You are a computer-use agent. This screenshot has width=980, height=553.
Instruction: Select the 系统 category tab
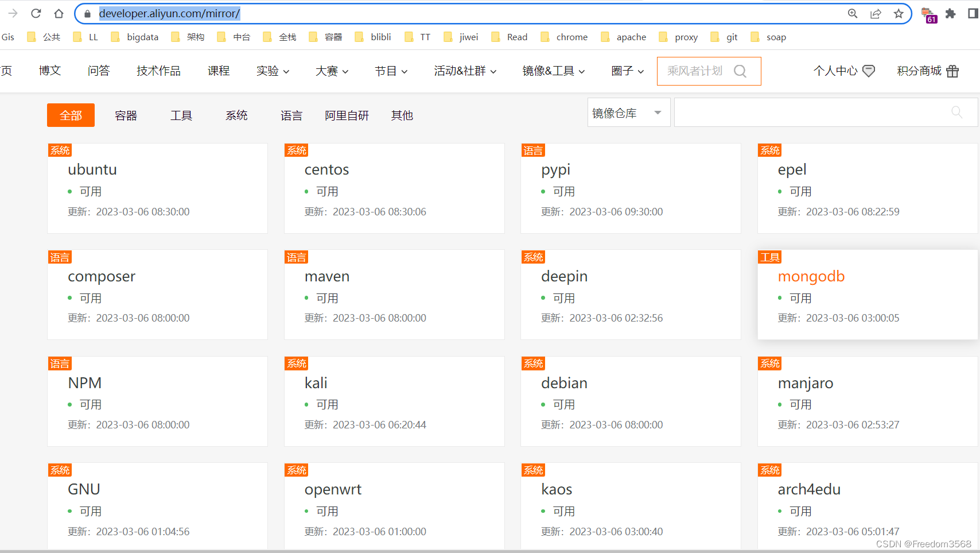(236, 115)
